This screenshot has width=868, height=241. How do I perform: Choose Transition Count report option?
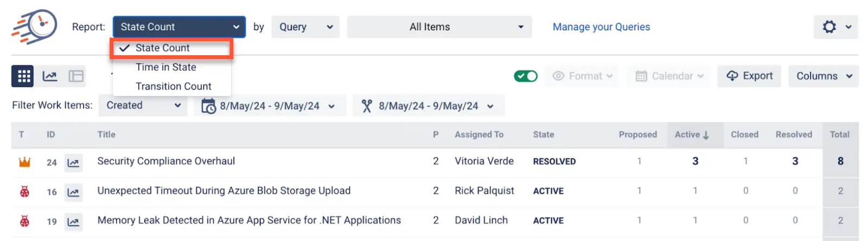pyautogui.click(x=174, y=86)
